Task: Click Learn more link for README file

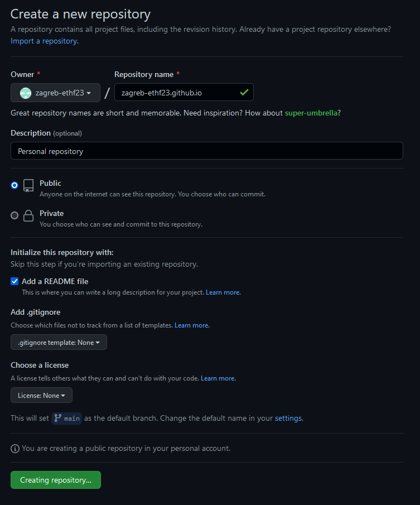Action: coord(223,292)
